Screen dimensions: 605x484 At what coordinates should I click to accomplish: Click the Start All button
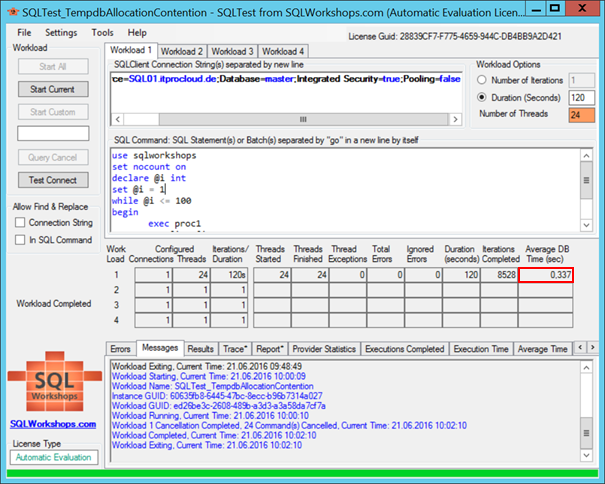(53, 66)
